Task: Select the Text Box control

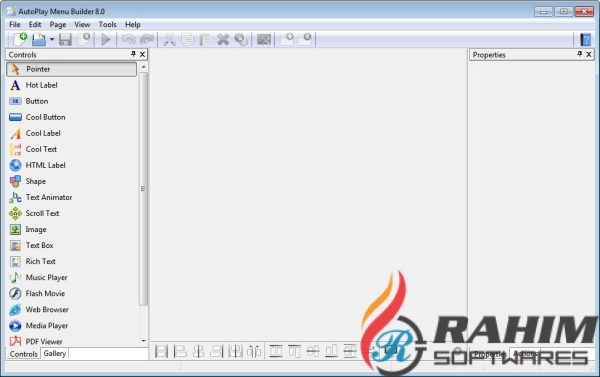Action: 71,245
